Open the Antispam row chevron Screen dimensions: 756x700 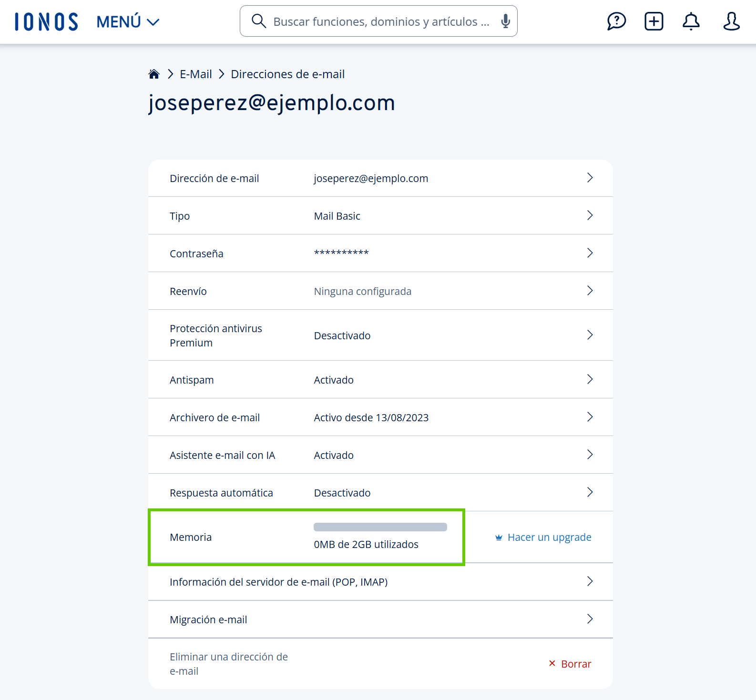(x=590, y=379)
